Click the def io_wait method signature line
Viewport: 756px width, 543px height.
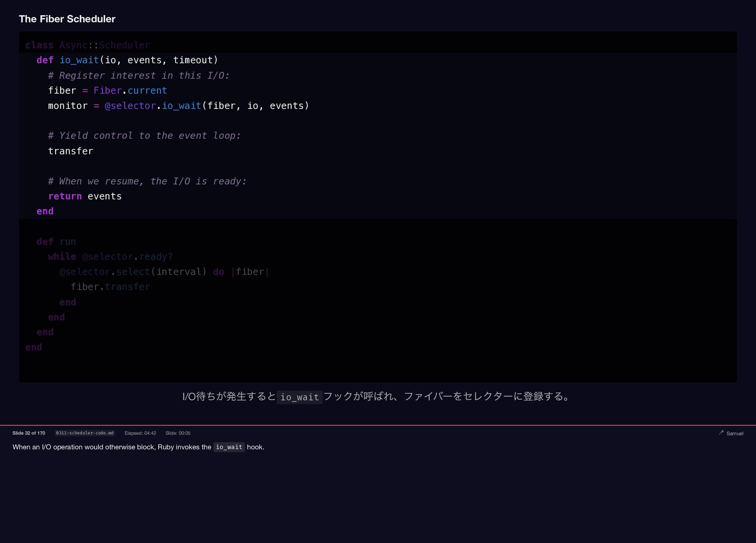click(x=127, y=60)
